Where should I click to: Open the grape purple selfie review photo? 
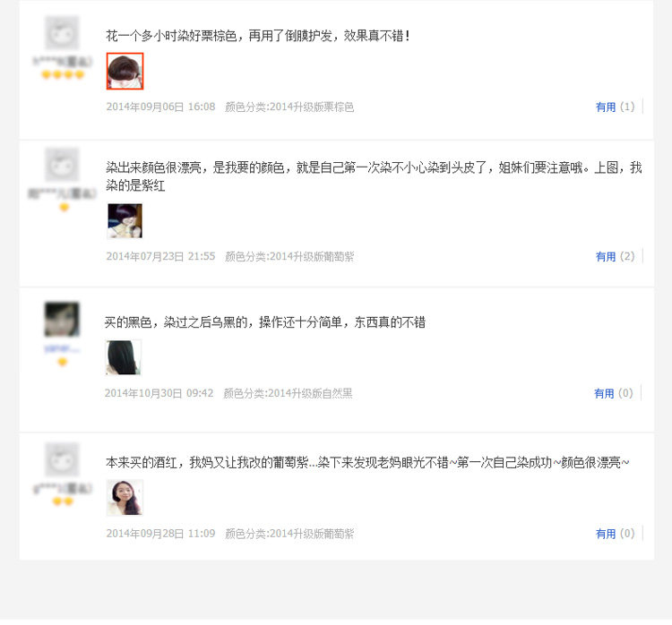[x=125, y=497]
